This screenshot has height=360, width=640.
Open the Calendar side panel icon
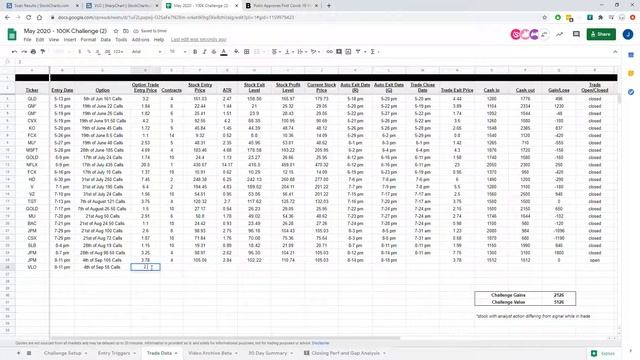631,55
